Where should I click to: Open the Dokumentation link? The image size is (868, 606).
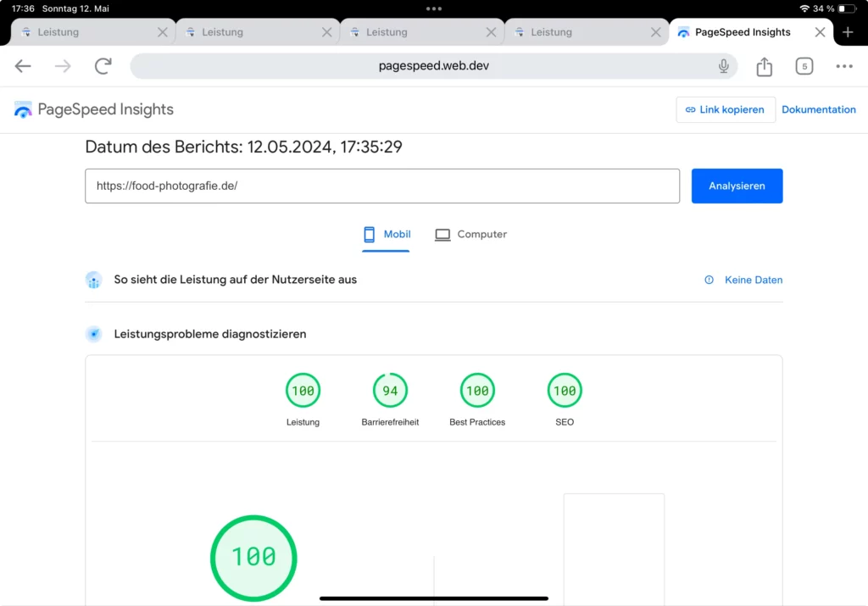point(818,109)
